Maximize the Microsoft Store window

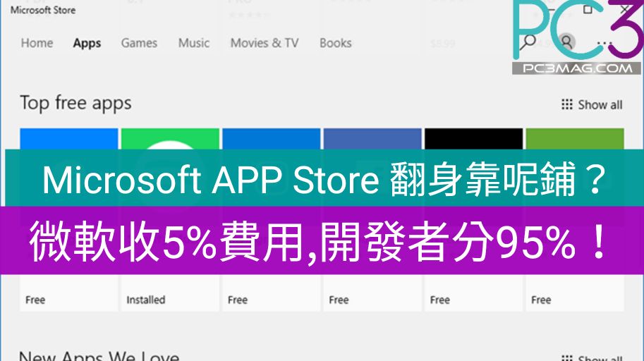click(588, 10)
